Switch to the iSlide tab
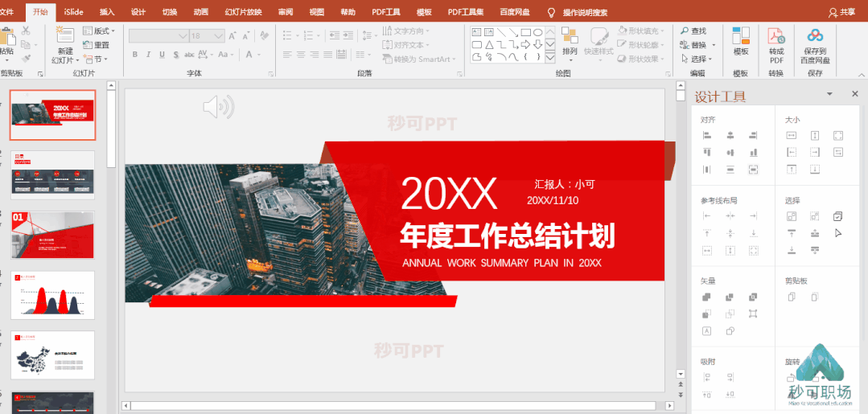 74,11
